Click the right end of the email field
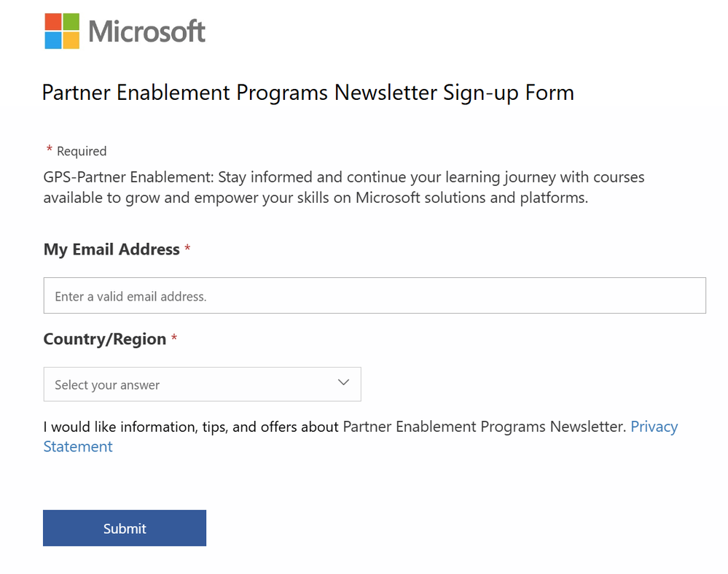The width and height of the screenshot is (728, 574). click(x=692, y=295)
